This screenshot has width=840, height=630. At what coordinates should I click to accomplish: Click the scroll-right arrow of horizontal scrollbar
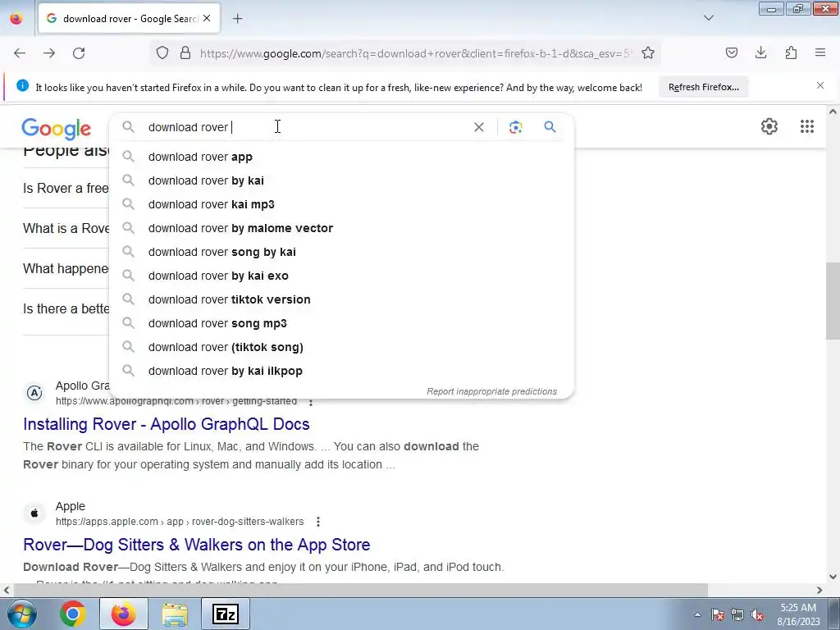coord(819,591)
